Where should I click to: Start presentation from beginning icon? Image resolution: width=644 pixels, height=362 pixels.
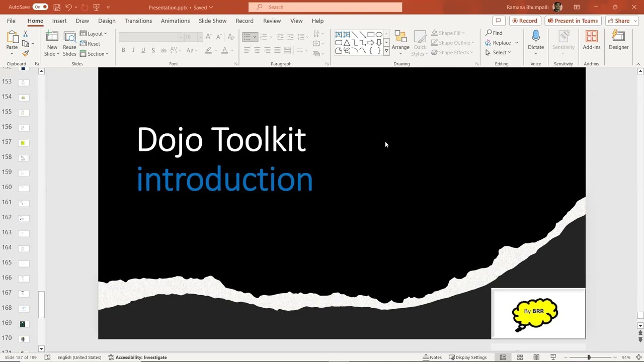point(97,7)
